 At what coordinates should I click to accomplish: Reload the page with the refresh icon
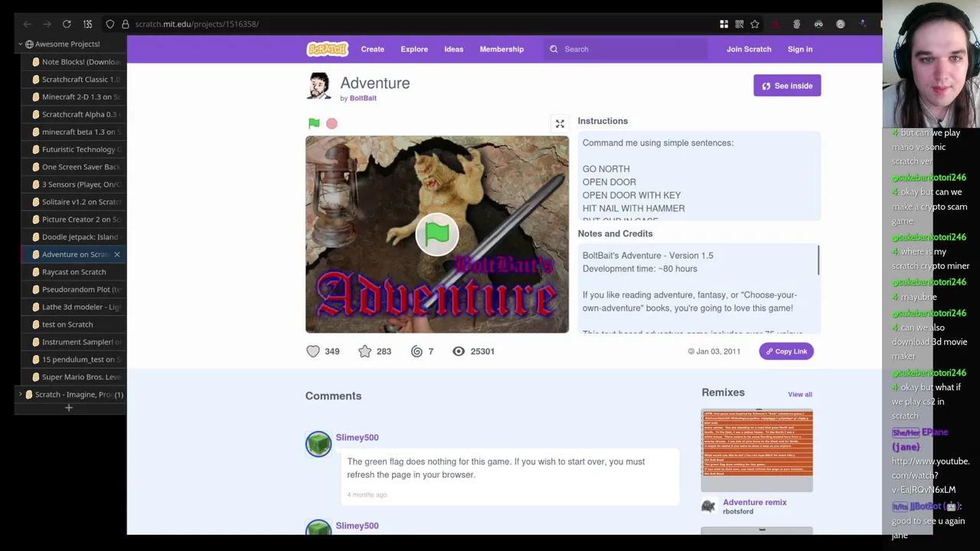[x=67, y=24]
